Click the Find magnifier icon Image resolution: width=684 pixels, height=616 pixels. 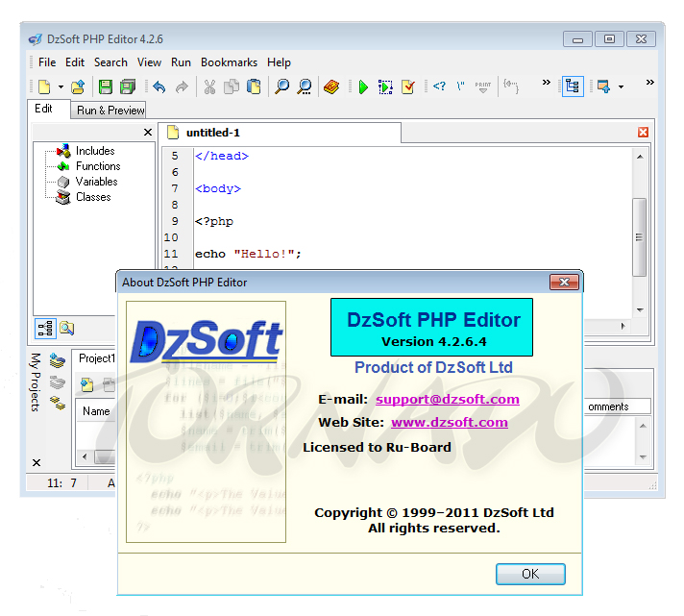(x=281, y=86)
